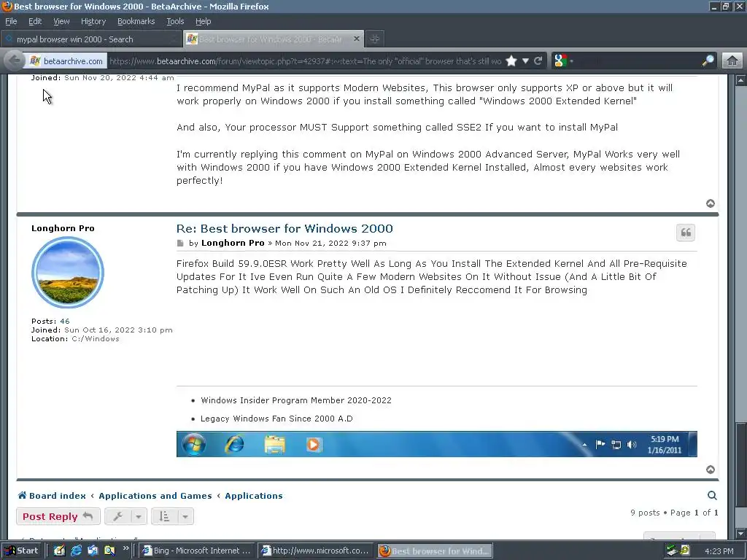Screen dimensions: 747x560
Task: Click the Post Reply button
Action: 58,516
